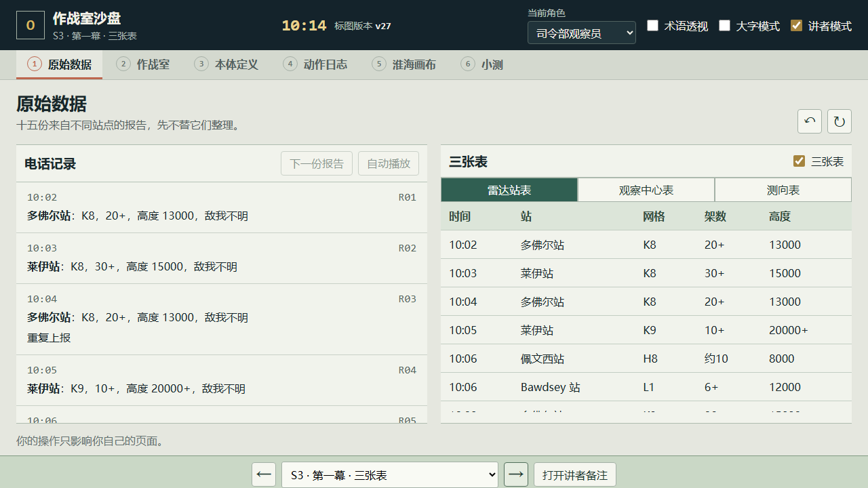Disable 讲者模式 checkbox
This screenshot has width=868, height=488.
[x=796, y=26]
